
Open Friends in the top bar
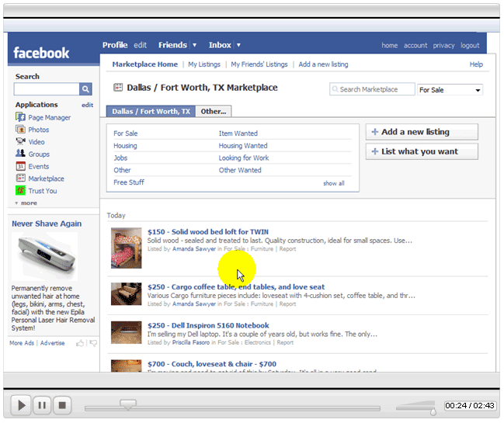click(172, 45)
